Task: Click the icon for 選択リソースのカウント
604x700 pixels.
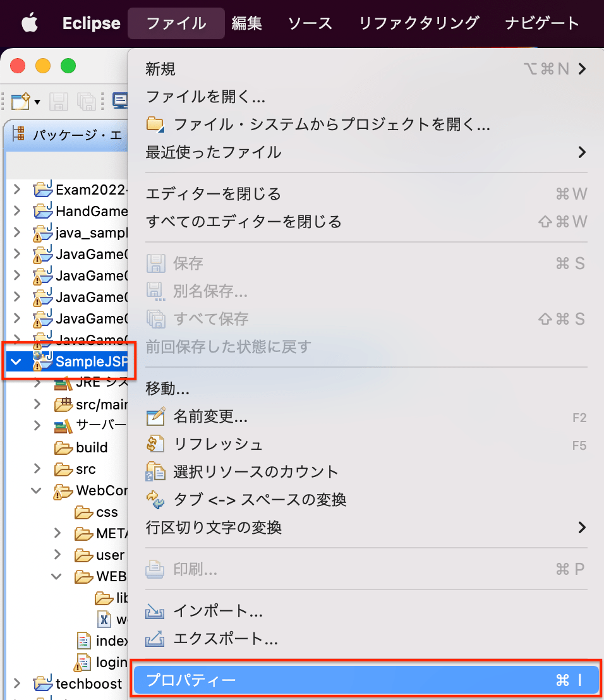Action: (155, 472)
